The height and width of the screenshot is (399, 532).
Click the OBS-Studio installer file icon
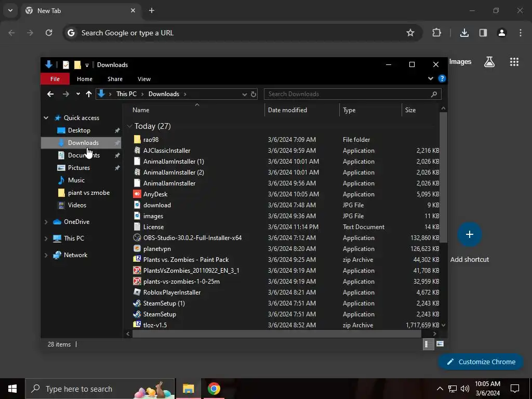click(137, 237)
